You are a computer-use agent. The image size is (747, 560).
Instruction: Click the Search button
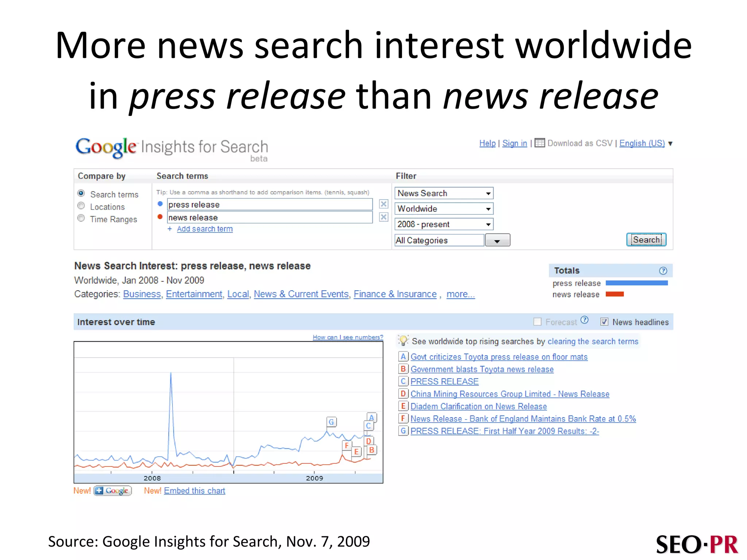(x=646, y=240)
